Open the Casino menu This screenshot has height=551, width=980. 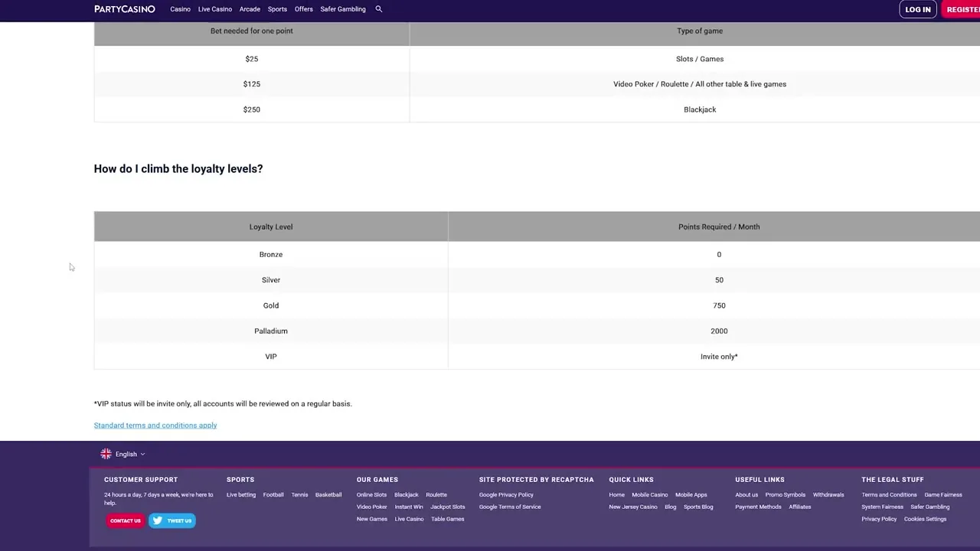click(x=180, y=9)
